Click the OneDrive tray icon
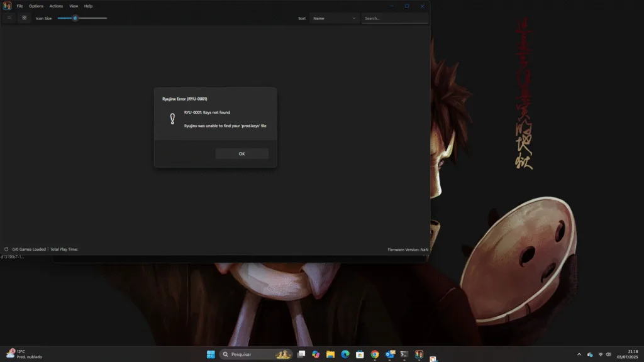Viewport: 644px width, 362px height. (x=590, y=354)
